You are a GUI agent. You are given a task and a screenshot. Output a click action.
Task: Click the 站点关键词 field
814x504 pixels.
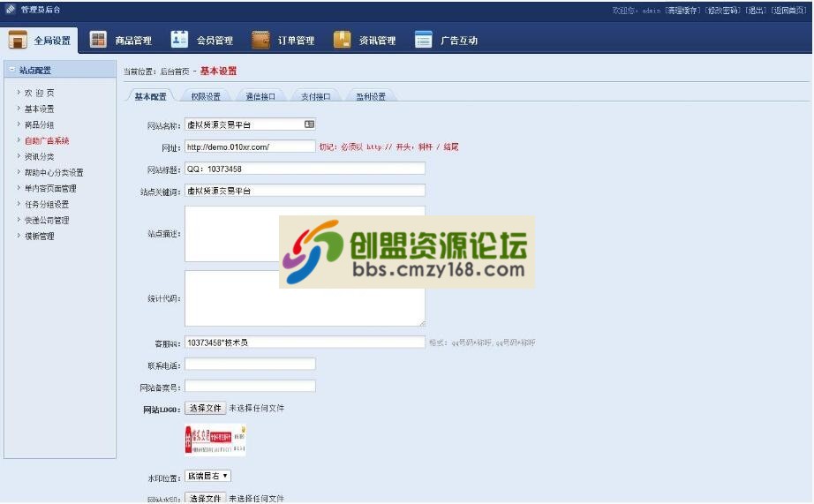point(305,191)
